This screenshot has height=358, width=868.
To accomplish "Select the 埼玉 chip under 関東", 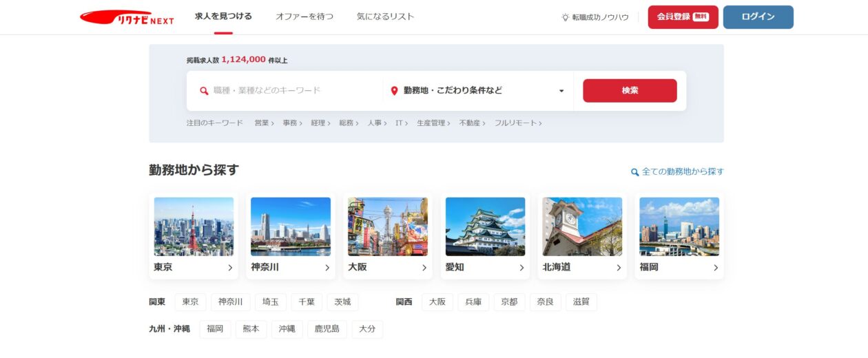I will [x=271, y=302].
